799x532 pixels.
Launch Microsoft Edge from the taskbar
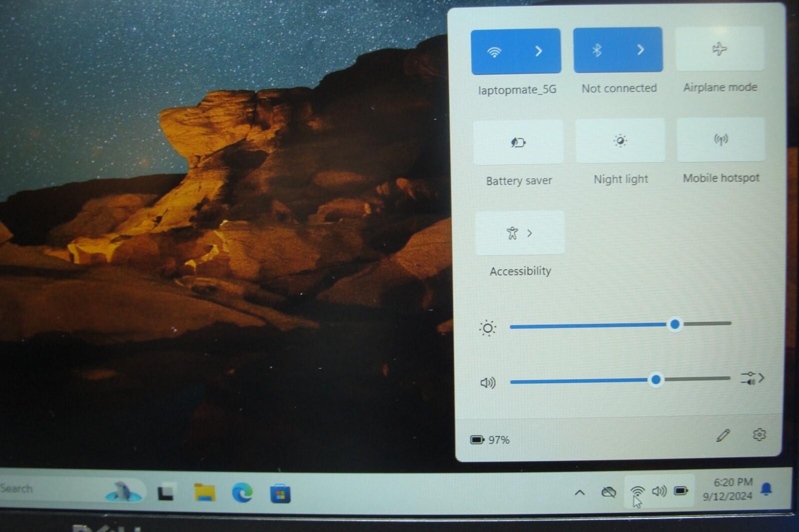[242, 493]
